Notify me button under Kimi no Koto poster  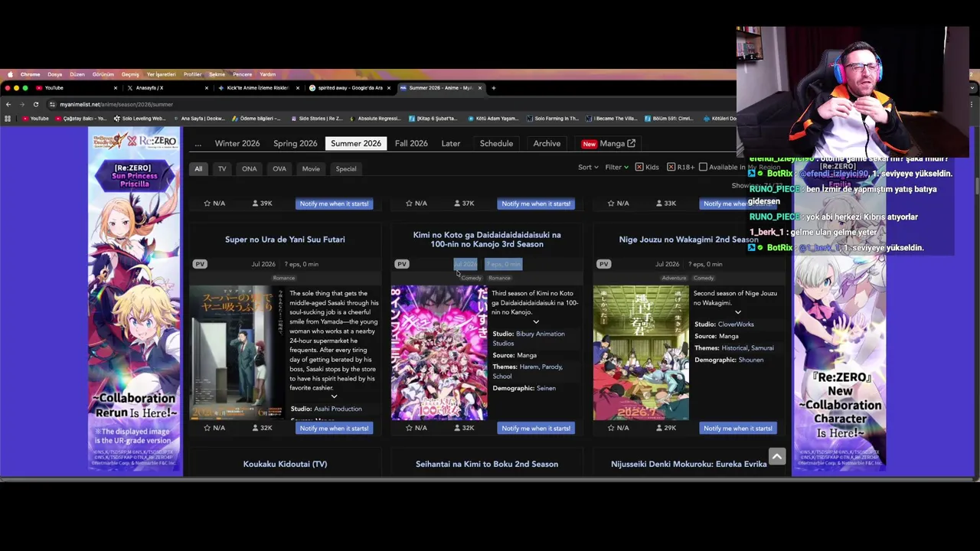(x=536, y=429)
